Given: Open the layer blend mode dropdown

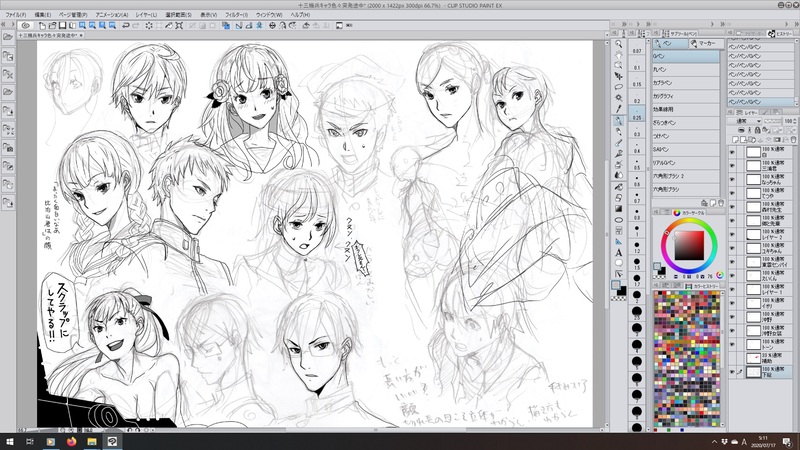Looking at the screenshot, I should tap(748, 121).
